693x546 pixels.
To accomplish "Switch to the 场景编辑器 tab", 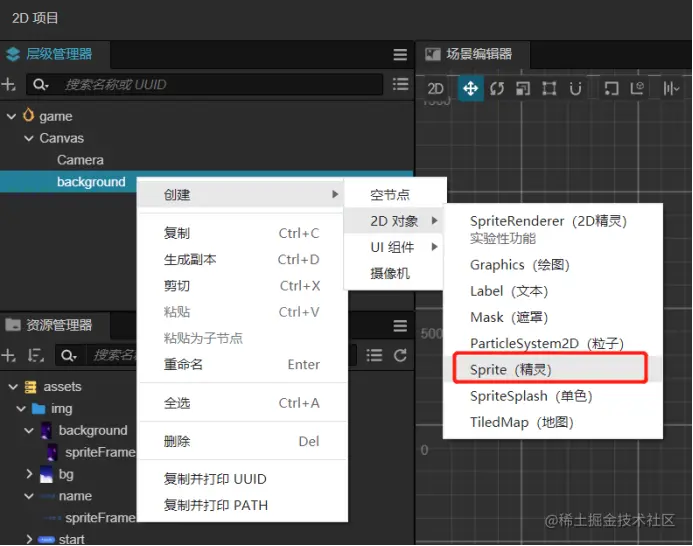I will coord(472,54).
